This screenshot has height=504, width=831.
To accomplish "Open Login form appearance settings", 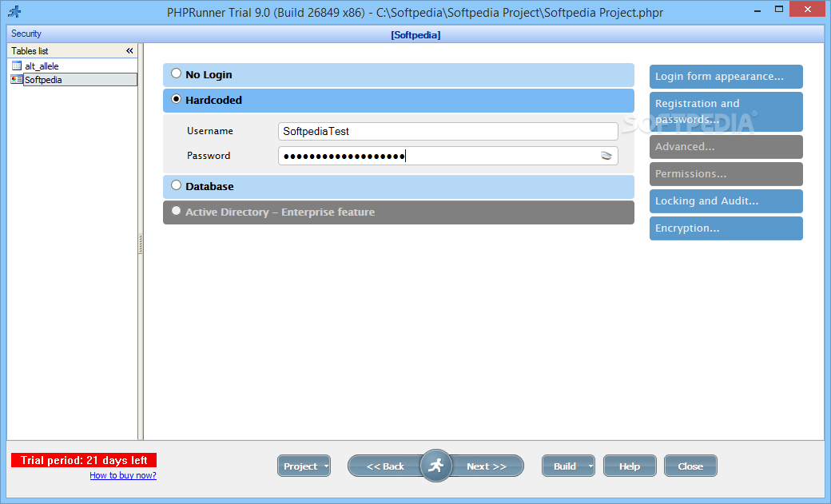I will coord(726,77).
